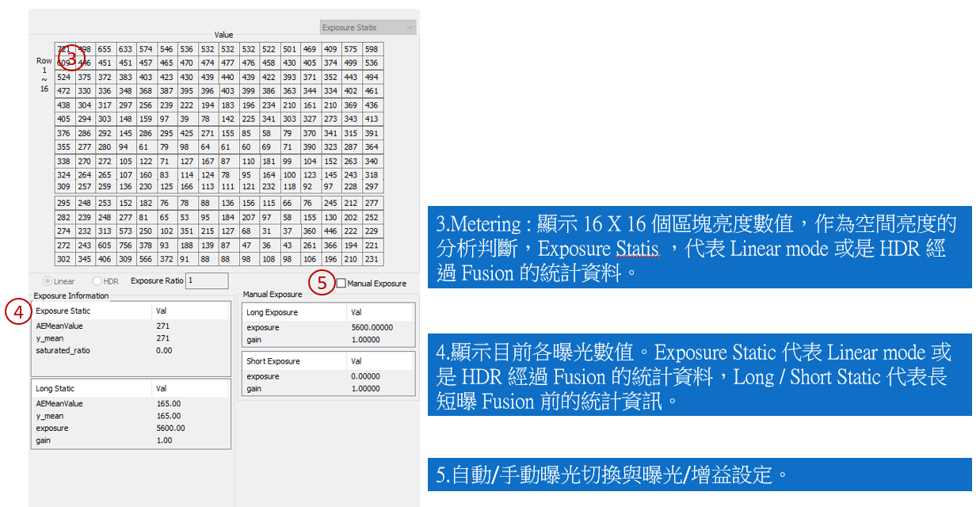
Task: Select the Linear radio button
Action: tap(49, 281)
